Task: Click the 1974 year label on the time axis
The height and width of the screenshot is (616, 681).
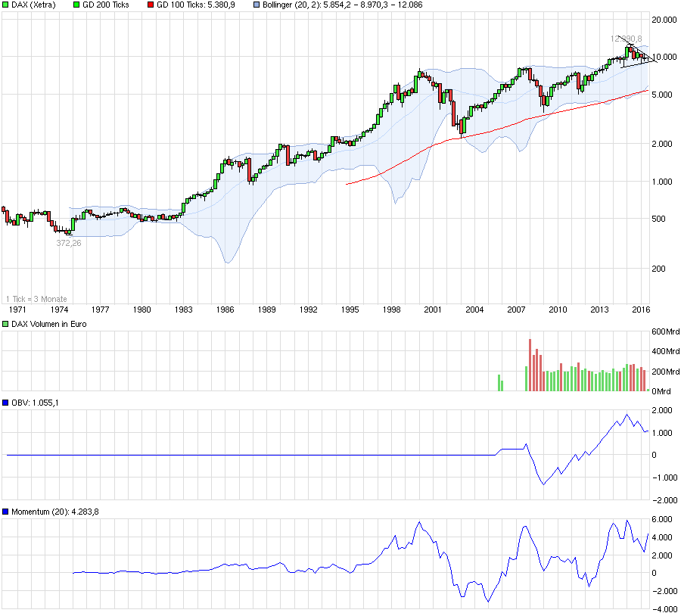Action: [x=59, y=310]
